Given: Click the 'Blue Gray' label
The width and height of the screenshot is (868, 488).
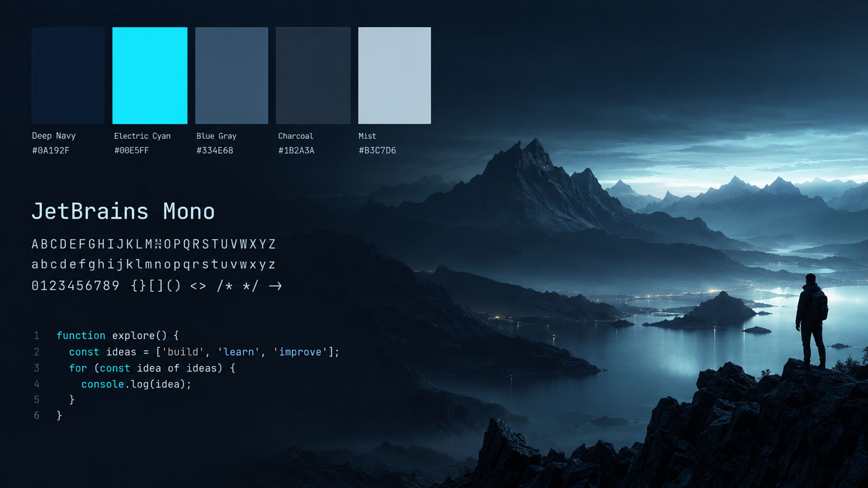Looking at the screenshot, I should [x=216, y=136].
